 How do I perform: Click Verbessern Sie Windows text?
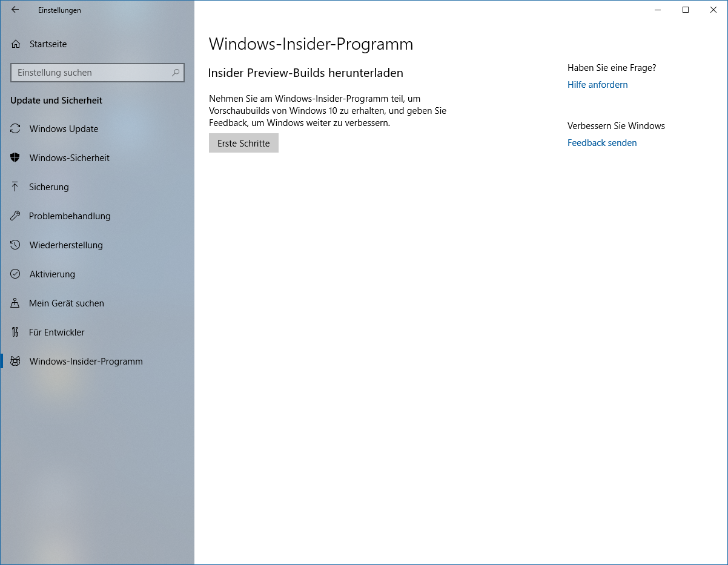[x=616, y=126]
